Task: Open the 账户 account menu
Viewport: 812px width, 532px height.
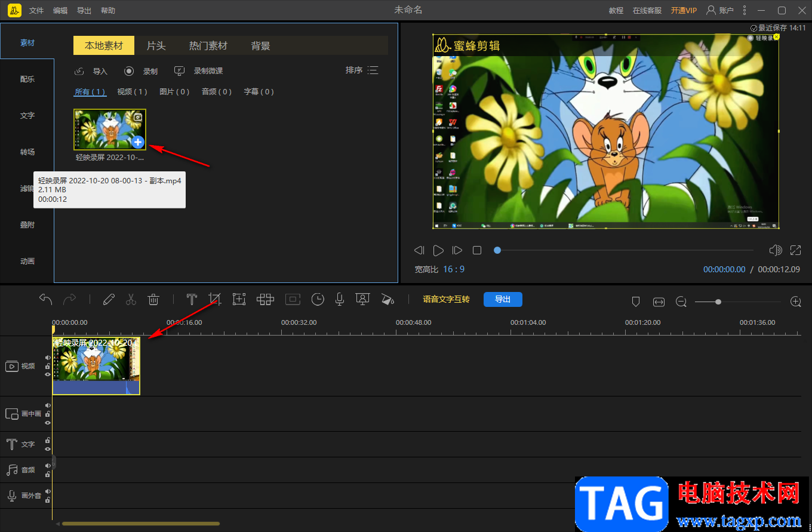Action: point(719,10)
